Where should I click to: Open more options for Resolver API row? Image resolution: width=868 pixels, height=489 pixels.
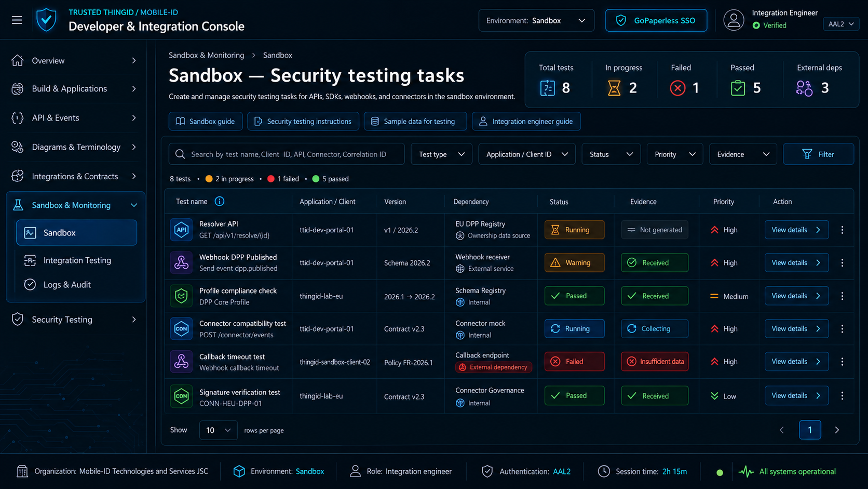(x=842, y=230)
